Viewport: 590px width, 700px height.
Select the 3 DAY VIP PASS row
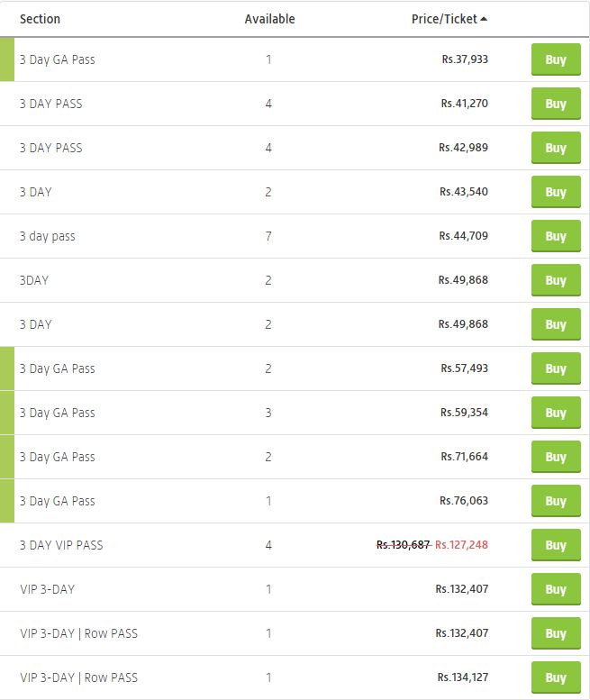click(x=295, y=545)
